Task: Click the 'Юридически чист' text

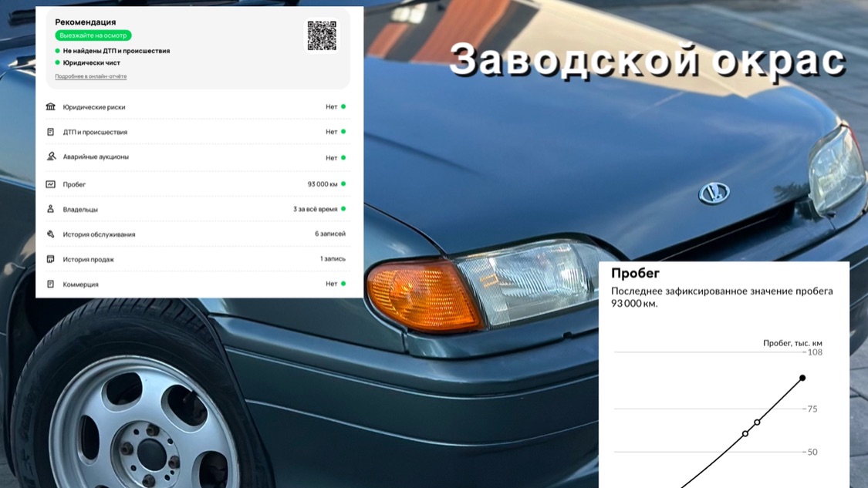Action: pos(91,63)
